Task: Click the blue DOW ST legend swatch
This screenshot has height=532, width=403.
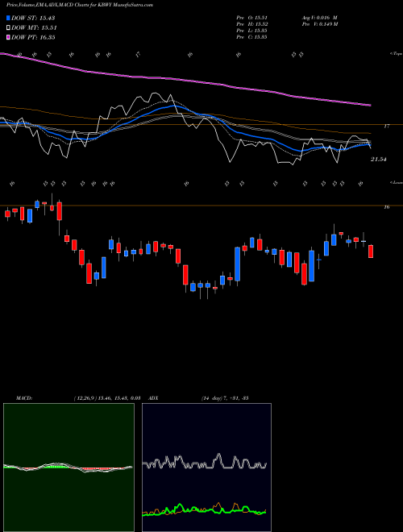Action: [x=9, y=19]
